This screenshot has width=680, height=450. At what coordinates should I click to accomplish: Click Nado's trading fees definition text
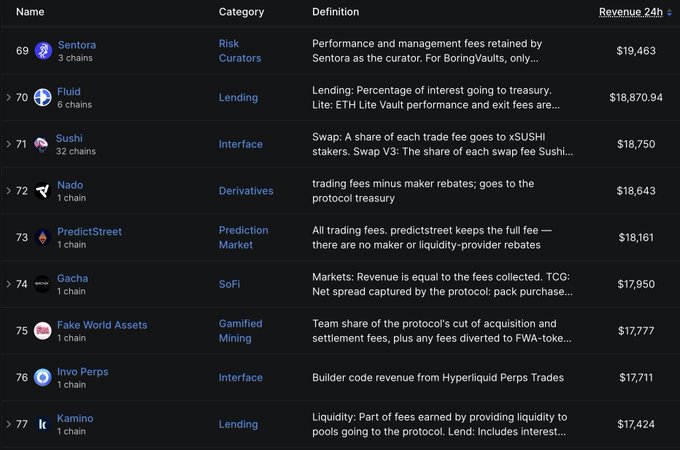point(423,191)
